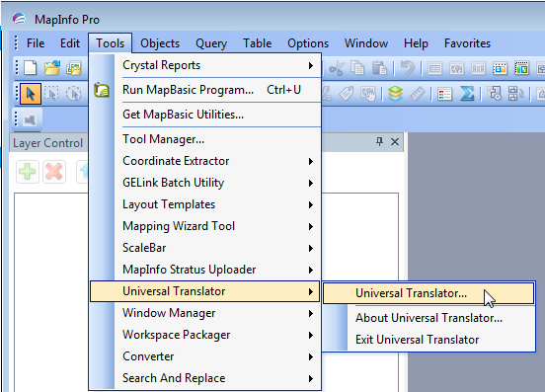The width and height of the screenshot is (545, 392).
Task: Click the Show Legend icon
Action: [444, 94]
